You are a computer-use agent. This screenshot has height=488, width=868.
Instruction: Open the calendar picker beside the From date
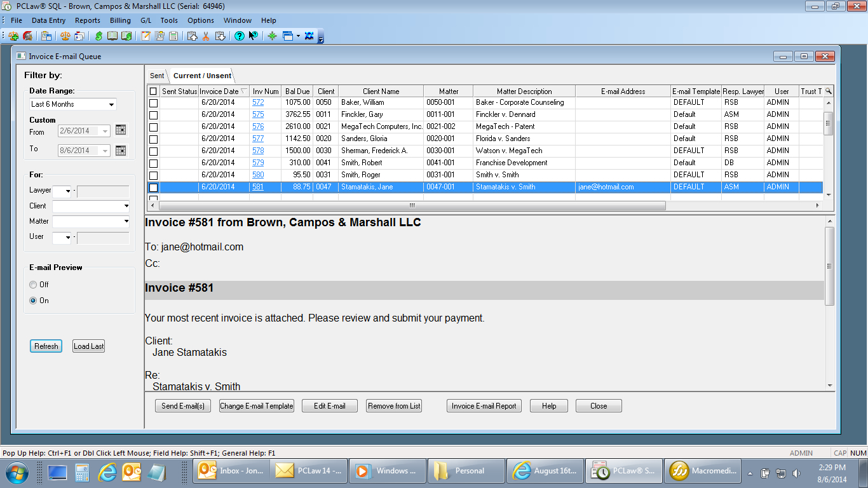point(121,130)
